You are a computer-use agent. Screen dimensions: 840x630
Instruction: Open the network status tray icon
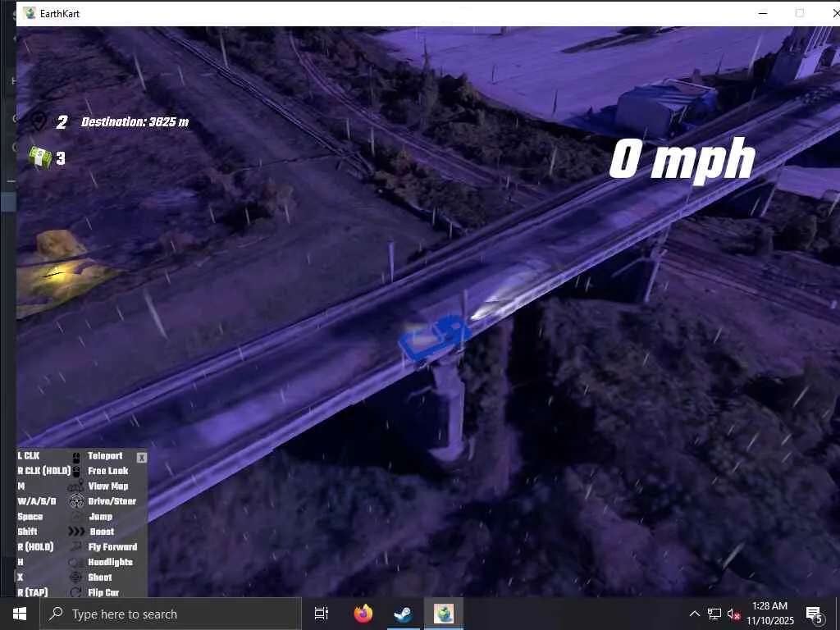click(x=714, y=614)
